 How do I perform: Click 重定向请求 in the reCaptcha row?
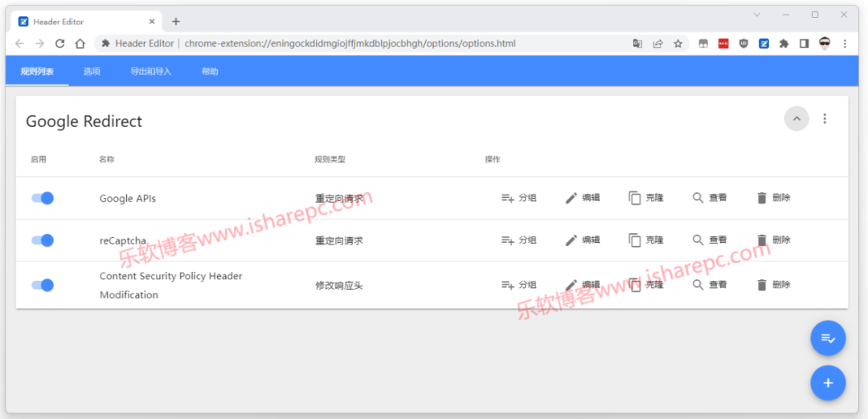pos(339,241)
